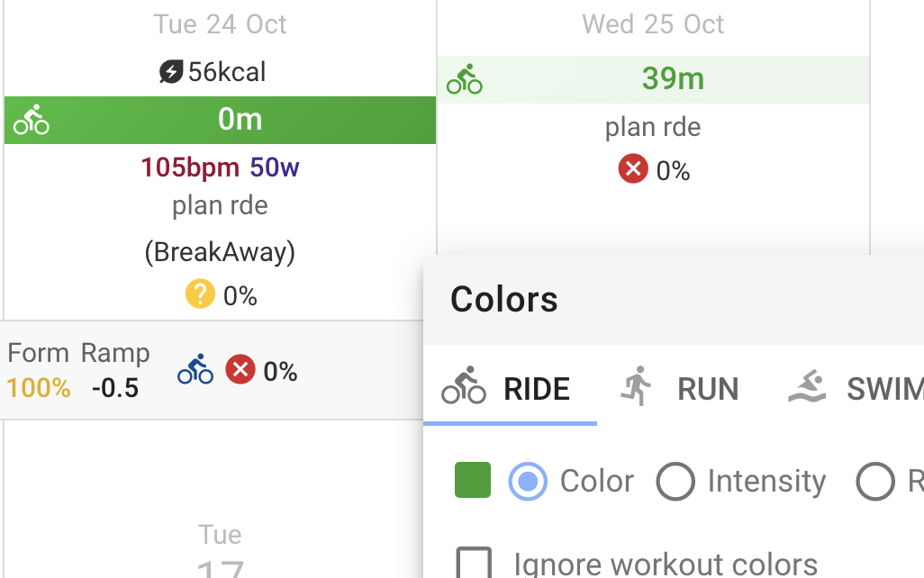
Task: Click the red X icon under Wednesday's plan rde
Action: coord(633,168)
